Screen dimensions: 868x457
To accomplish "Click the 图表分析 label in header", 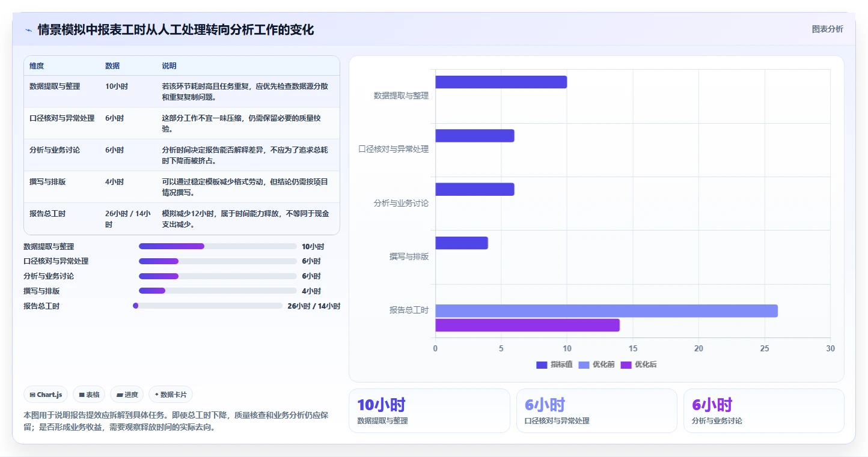I will click(827, 29).
